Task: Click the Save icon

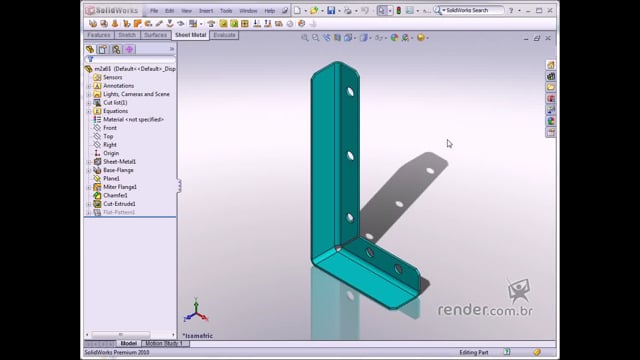Action: [x=331, y=11]
